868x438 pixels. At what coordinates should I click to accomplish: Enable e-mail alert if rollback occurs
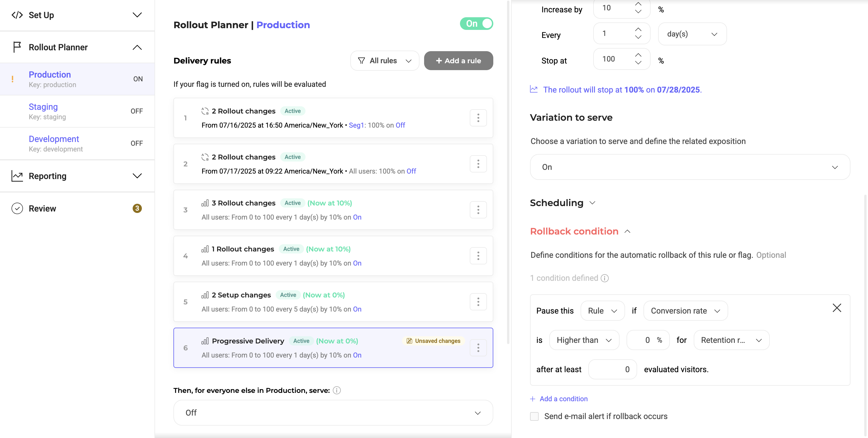[534, 416]
